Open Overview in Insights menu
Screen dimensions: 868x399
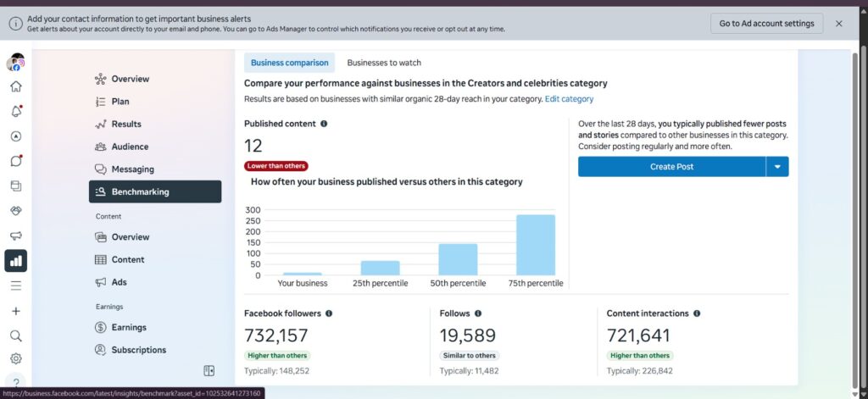click(155, 79)
